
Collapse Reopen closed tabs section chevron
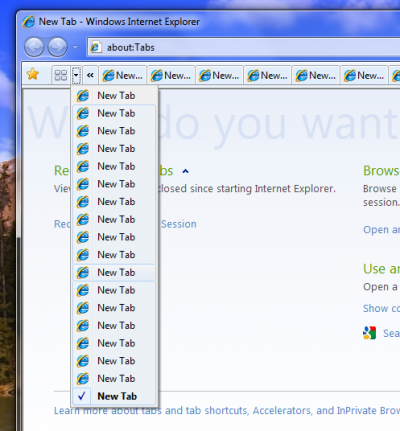point(185,171)
